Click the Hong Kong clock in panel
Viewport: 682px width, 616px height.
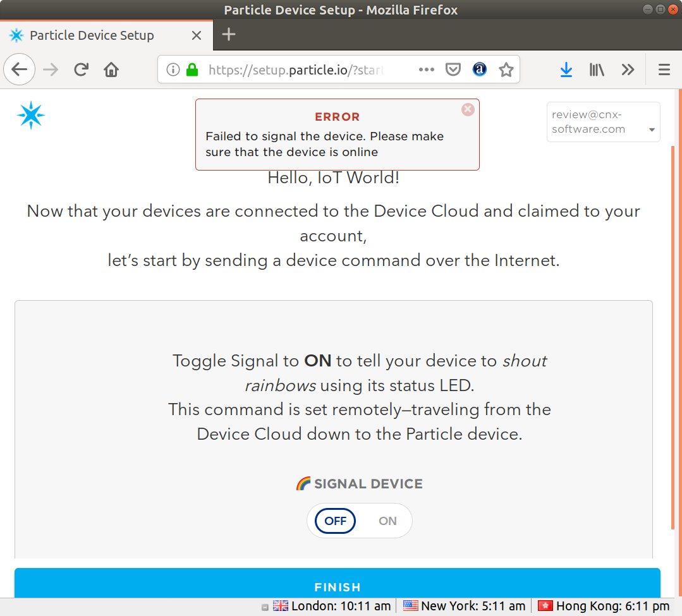click(613, 606)
